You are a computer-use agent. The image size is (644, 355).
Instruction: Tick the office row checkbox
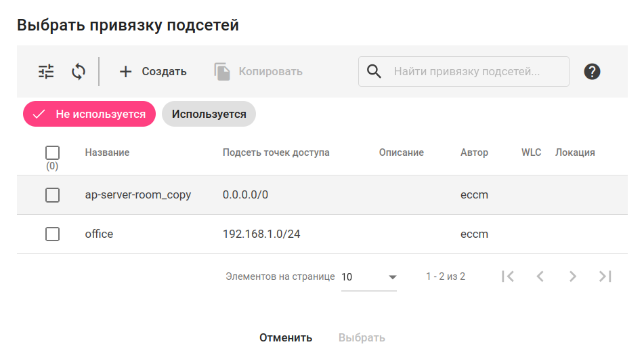[x=52, y=234]
